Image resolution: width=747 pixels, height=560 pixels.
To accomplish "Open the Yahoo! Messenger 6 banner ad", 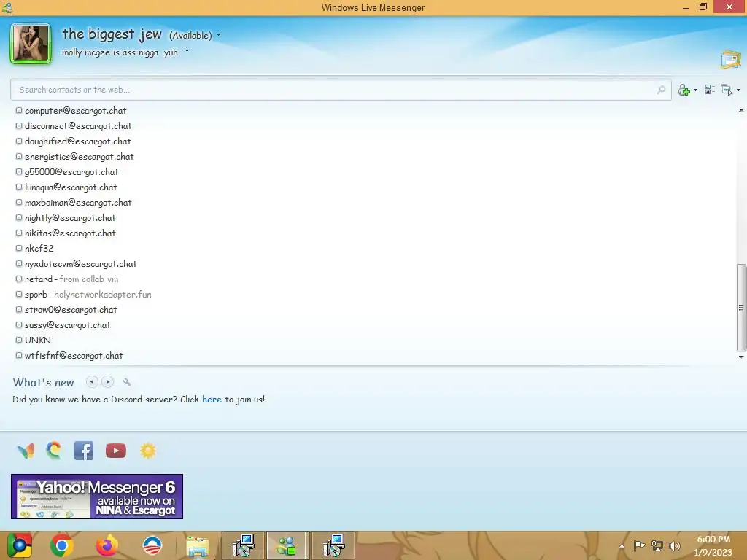I will point(97,496).
